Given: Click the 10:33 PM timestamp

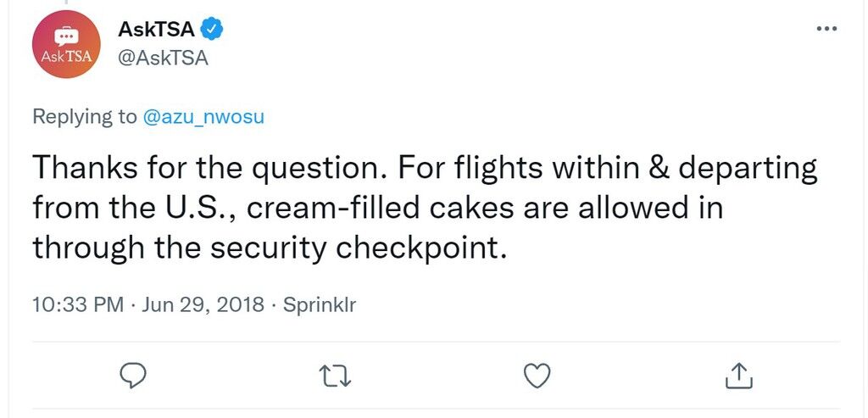Looking at the screenshot, I should pyautogui.click(x=78, y=304).
